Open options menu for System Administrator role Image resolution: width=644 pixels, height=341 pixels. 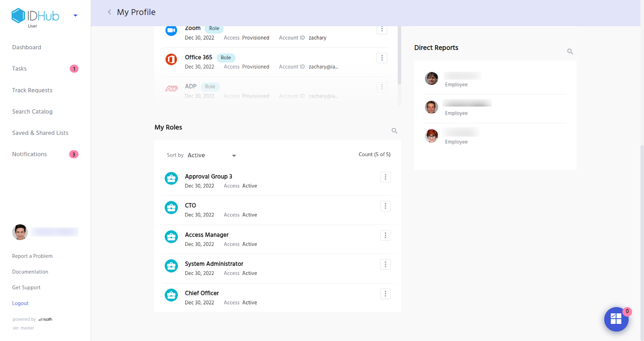pos(385,264)
